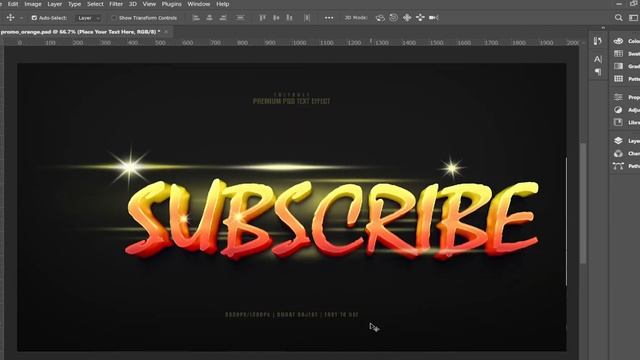The width and height of the screenshot is (640, 360).
Task: Open the Paths panel
Action: [626, 166]
